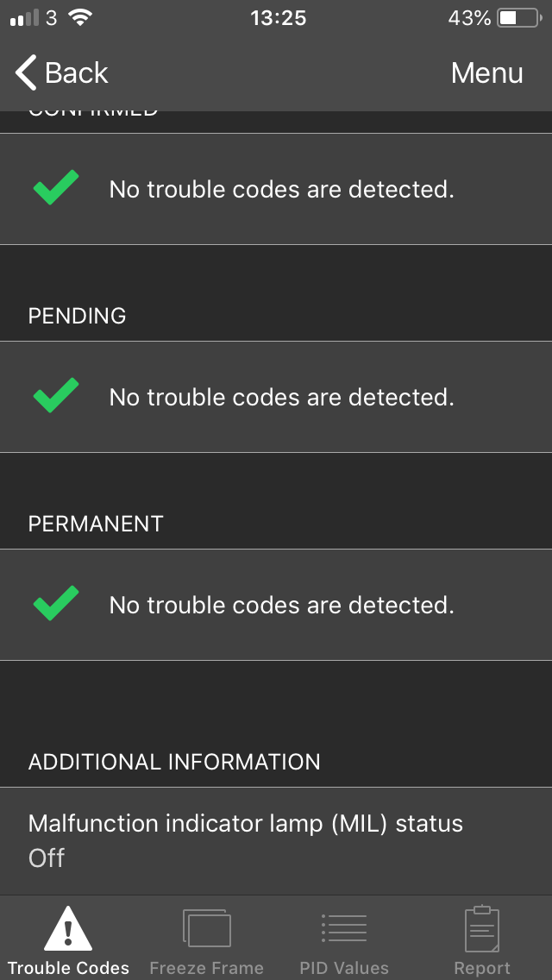Tap the green checkmark under Permanent
This screenshot has height=980, width=552.
[x=56, y=603]
